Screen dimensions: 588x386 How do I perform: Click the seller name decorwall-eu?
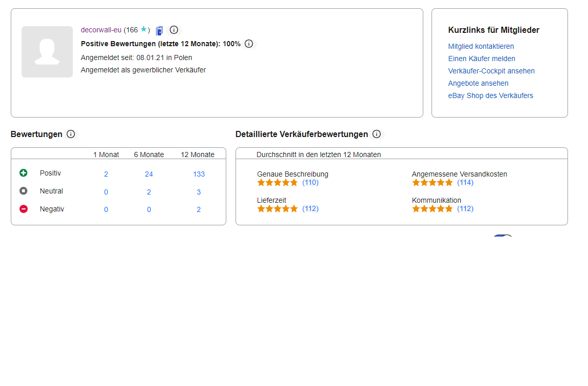point(101,30)
